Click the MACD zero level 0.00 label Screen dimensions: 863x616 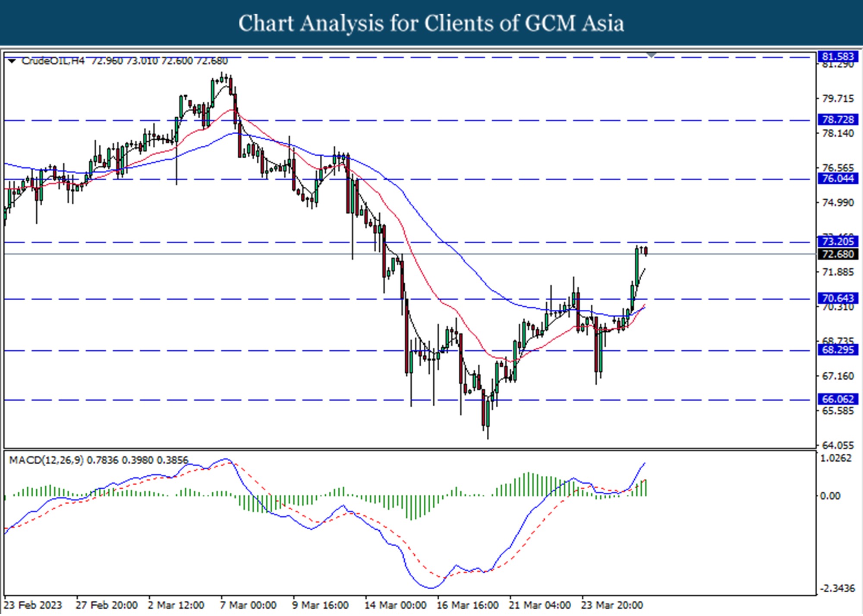[x=831, y=496]
